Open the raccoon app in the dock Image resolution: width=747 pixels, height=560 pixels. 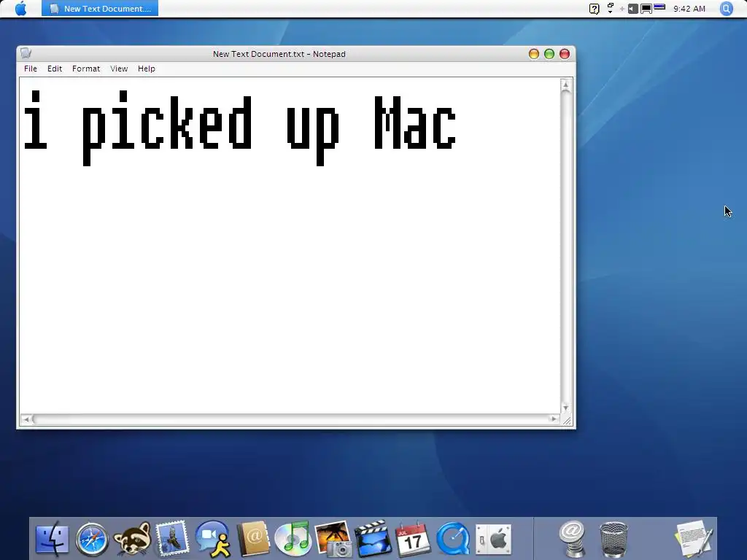click(x=133, y=539)
